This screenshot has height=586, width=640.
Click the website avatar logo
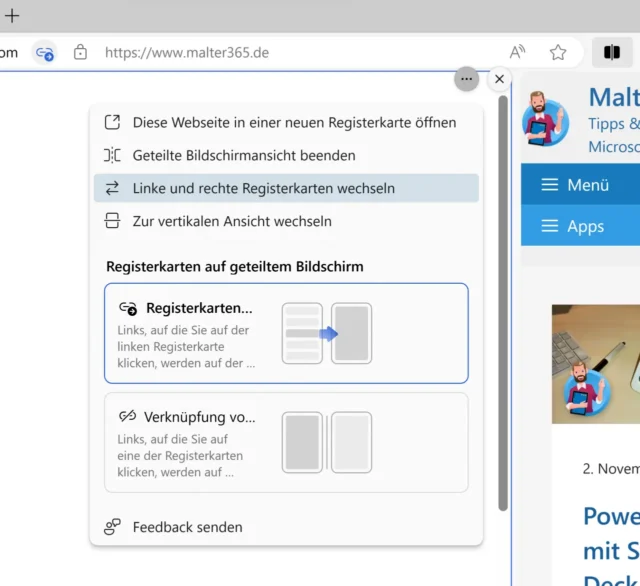(x=546, y=120)
